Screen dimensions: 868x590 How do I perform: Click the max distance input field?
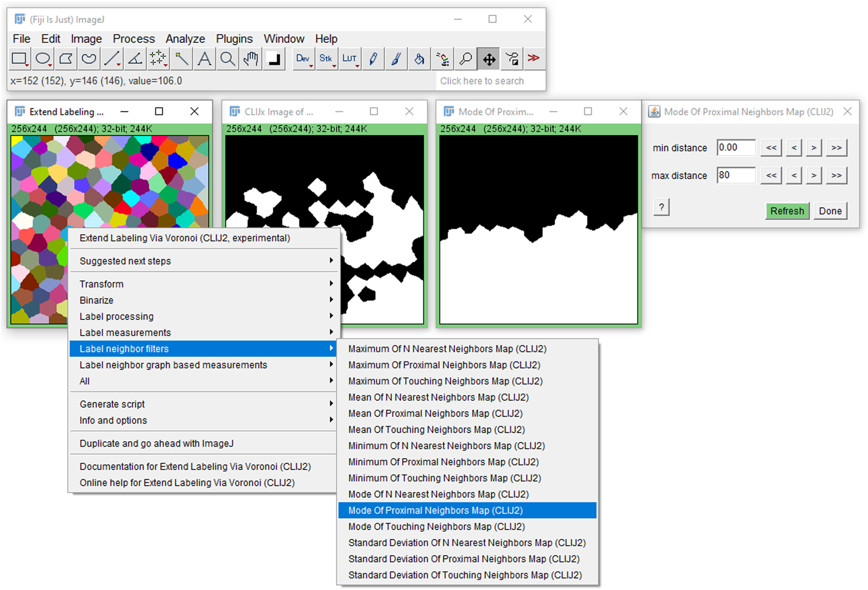(735, 175)
